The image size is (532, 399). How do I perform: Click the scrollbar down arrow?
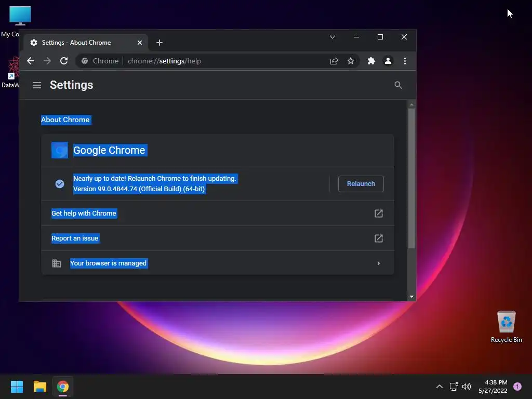411,297
